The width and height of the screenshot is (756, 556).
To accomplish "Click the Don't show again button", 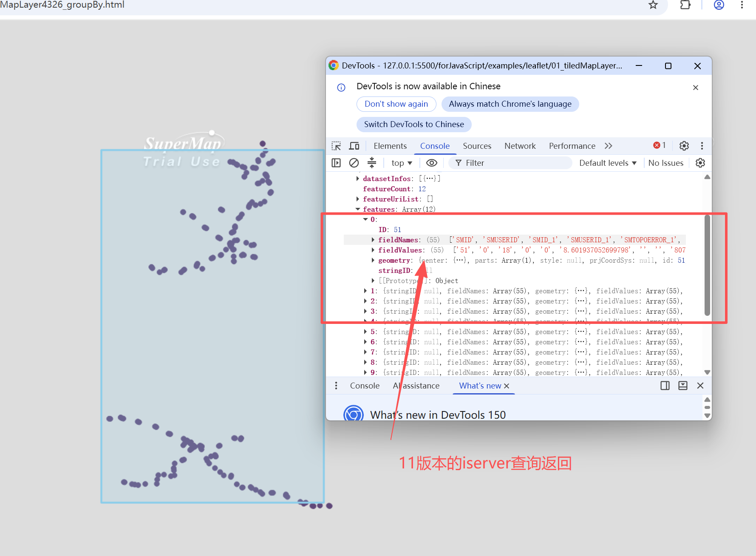I will (396, 104).
